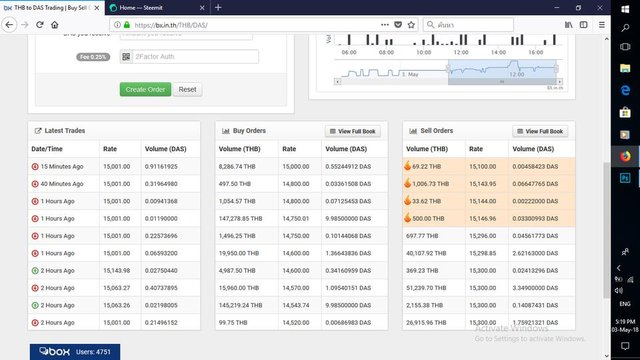Click the buy order 8,286.74 THB

pos(237,167)
